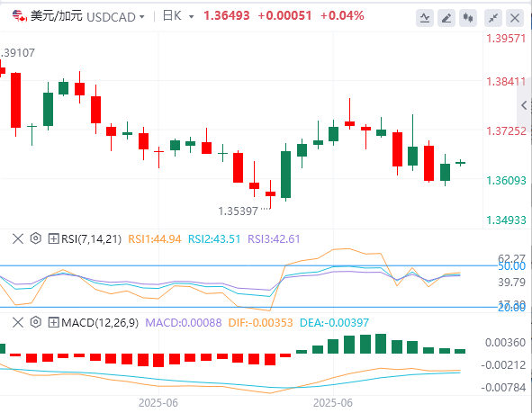
Task: Click the US-Canada flag pair icon
Action: point(19,16)
